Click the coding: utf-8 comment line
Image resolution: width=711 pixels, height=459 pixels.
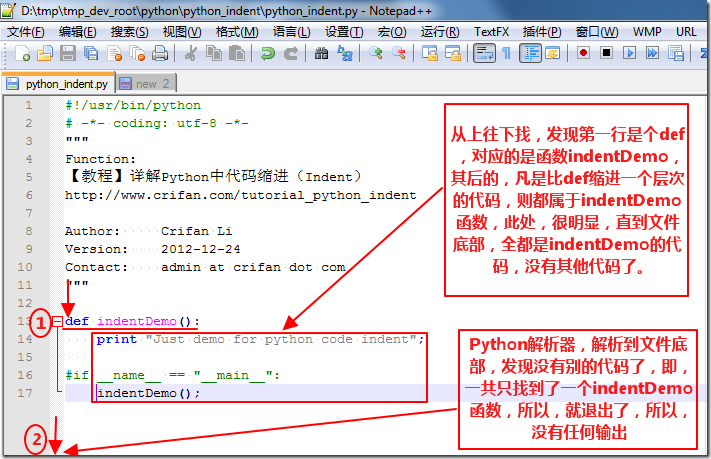pos(157,123)
